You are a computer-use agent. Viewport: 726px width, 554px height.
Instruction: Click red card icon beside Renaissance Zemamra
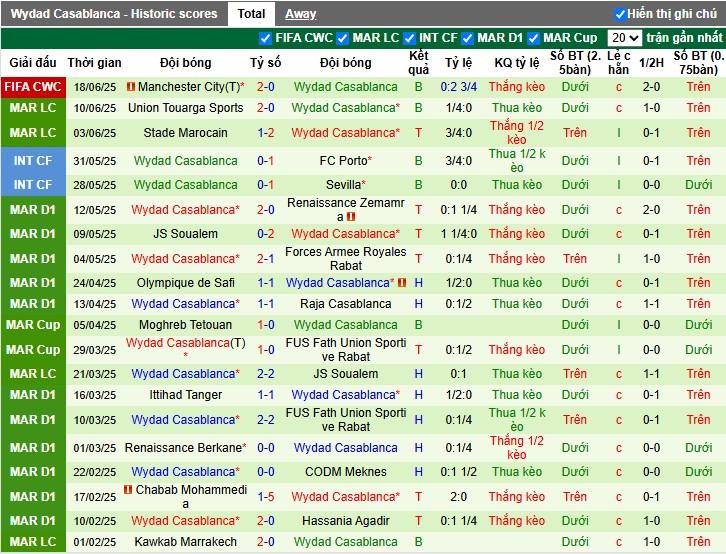(351, 217)
